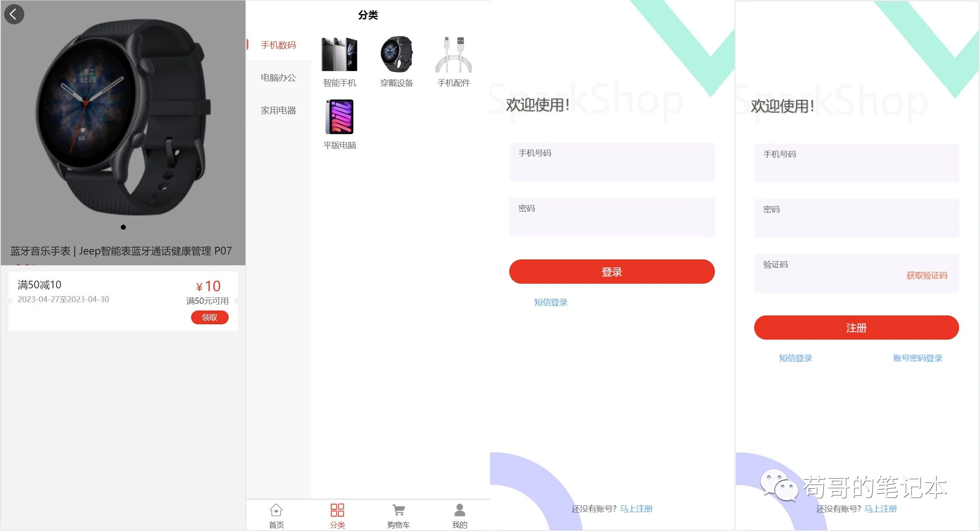The height and width of the screenshot is (531, 980).
Task: Select 家用电器 in category sidebar
Action: click(x=278, y=110)
